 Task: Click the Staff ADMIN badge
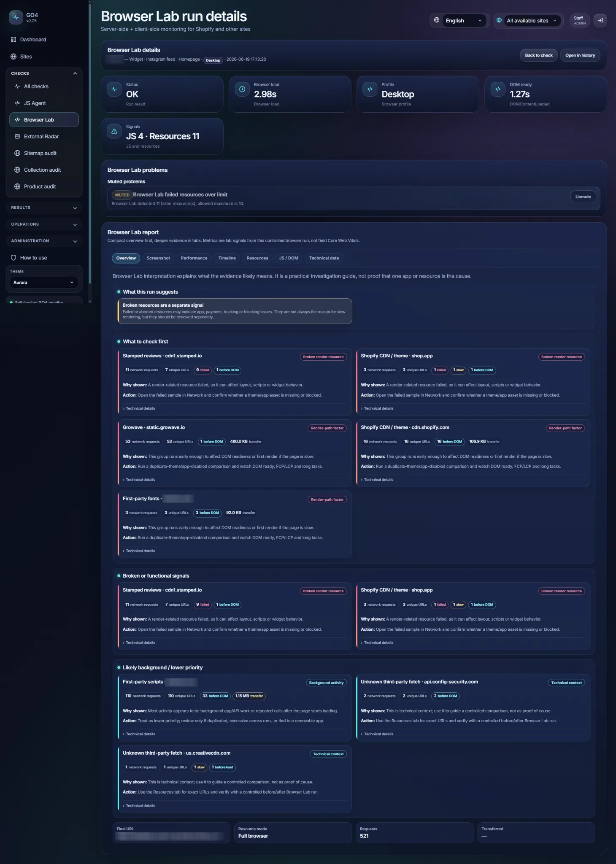coord(580,20)
